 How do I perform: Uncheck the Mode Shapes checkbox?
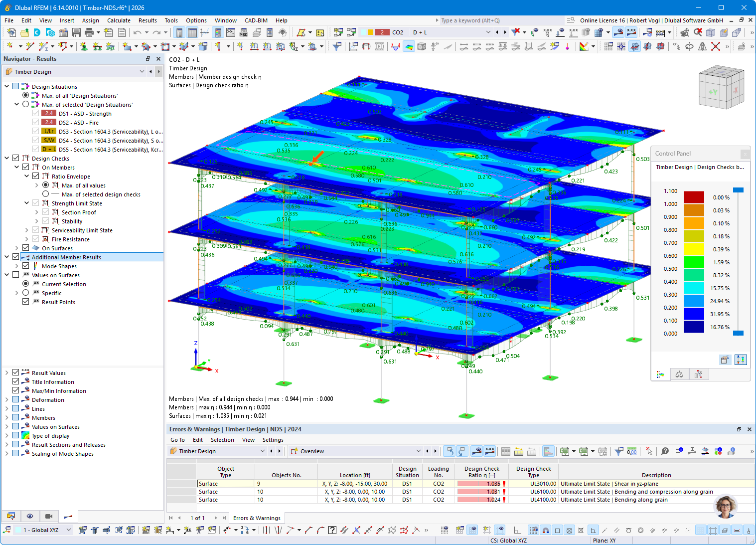coord(25,266)
